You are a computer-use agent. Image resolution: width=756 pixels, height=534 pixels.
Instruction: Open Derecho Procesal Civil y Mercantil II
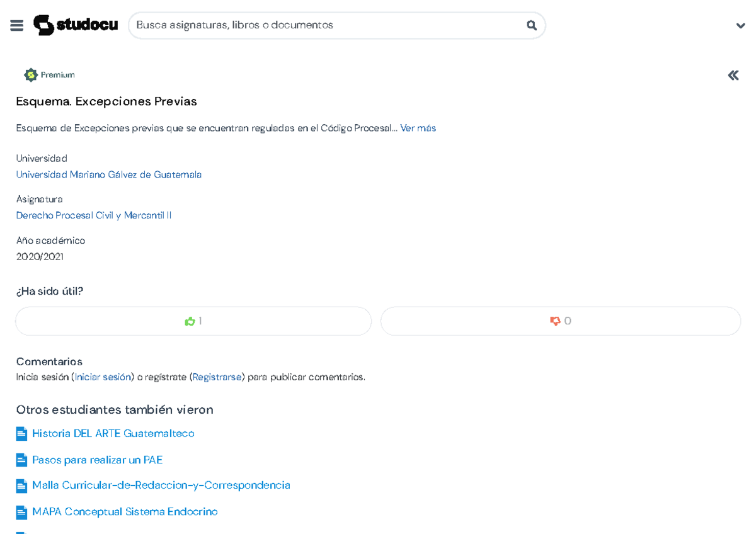94,215
